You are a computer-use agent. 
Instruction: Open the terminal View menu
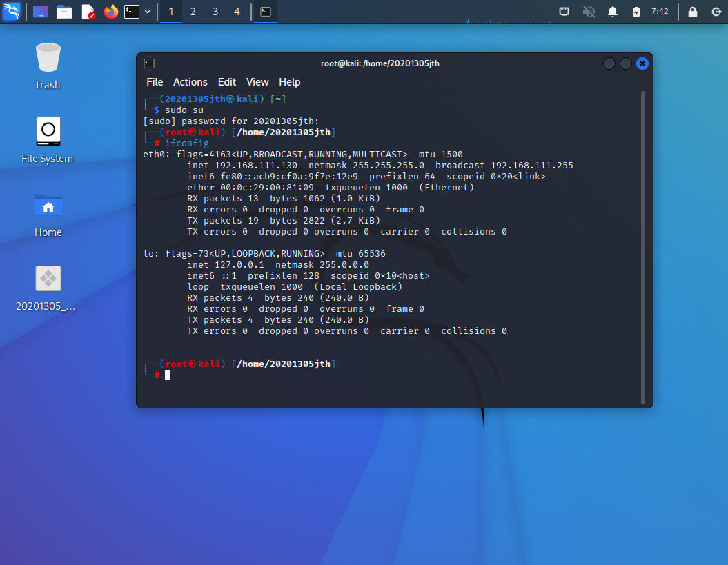[x=257, y=82]
